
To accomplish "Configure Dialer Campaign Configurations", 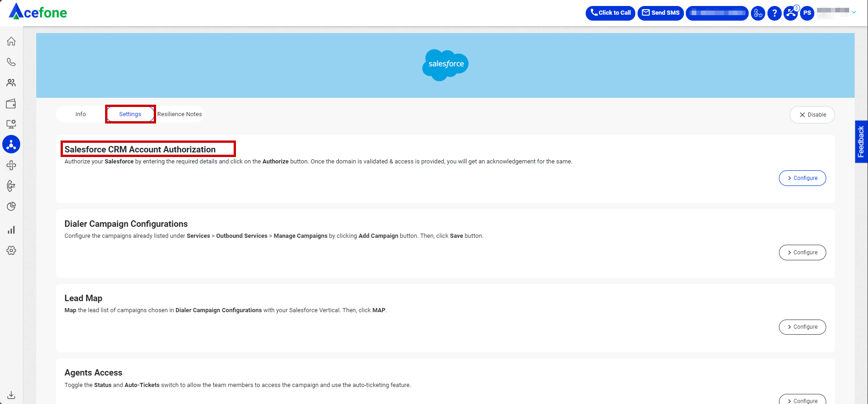I will (802, 252).
